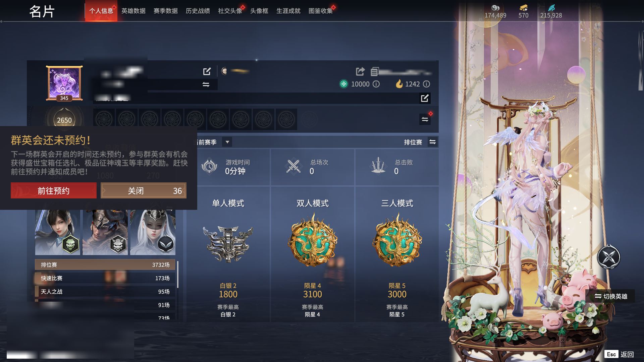The image size is (644, 362).
Task: Click the red 前往预约 button
Action: (54, 191)
